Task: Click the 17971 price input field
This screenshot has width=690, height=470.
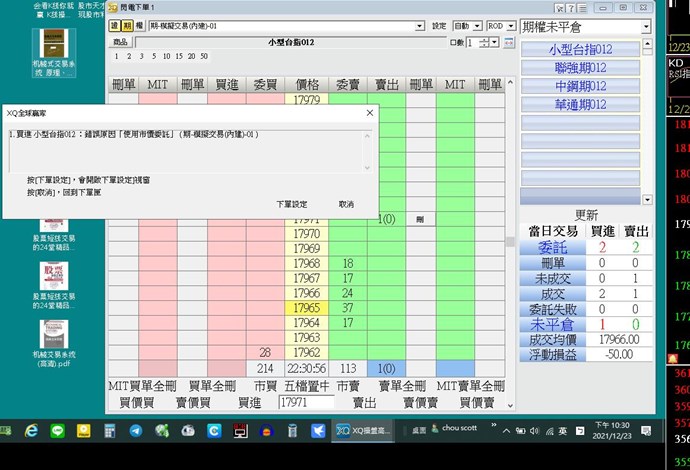Action: (x=305, y=402)
